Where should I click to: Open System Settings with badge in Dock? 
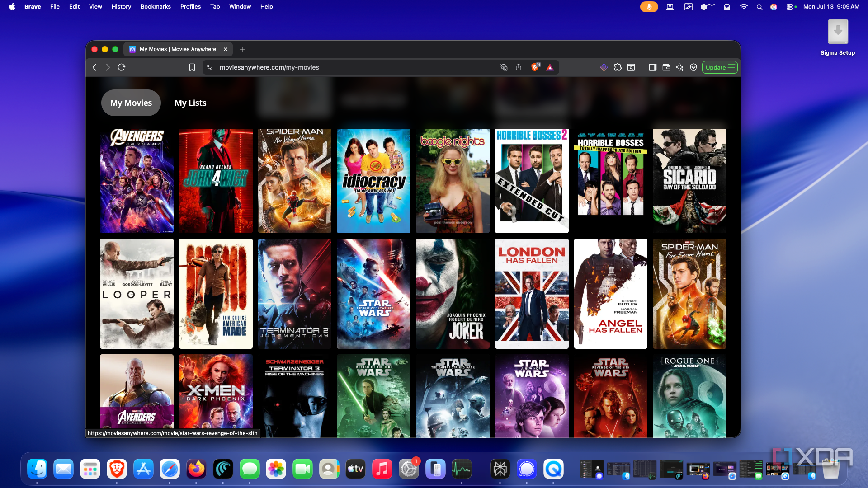(x=409, y=469)
